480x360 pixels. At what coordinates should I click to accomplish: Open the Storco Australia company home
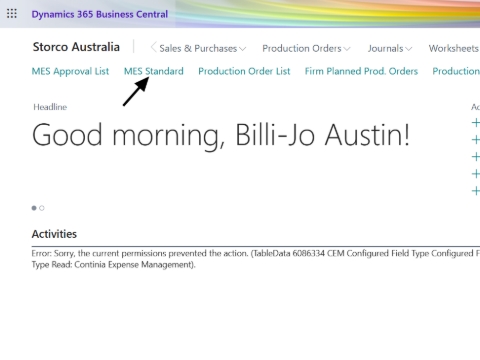[x=76, y=47]
